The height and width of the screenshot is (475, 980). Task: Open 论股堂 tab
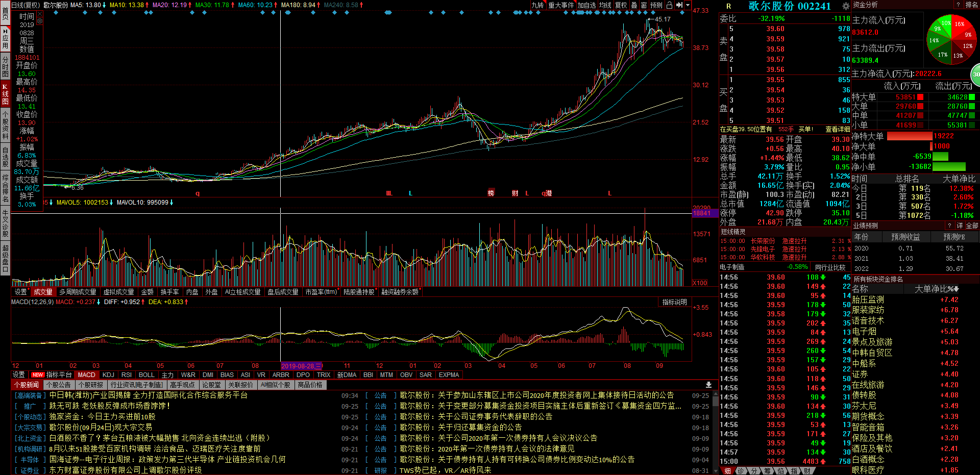(211, 385)
